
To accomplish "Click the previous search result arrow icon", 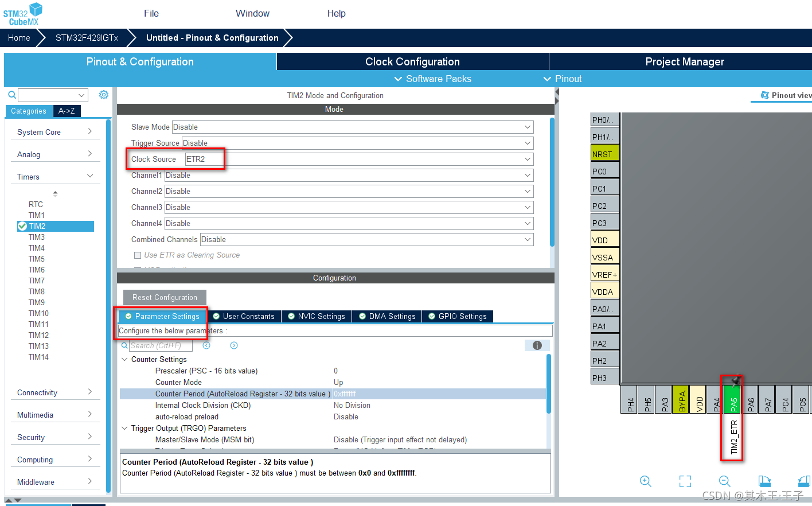I will pos(206,345).
